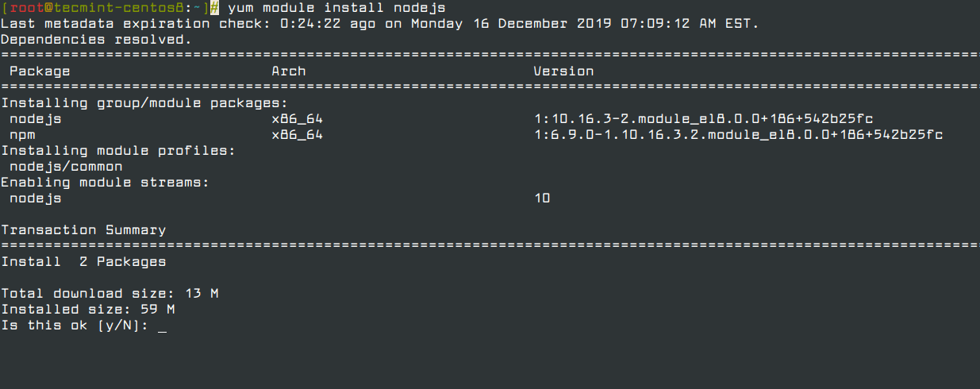Click the npm package name

pos(22,135)
